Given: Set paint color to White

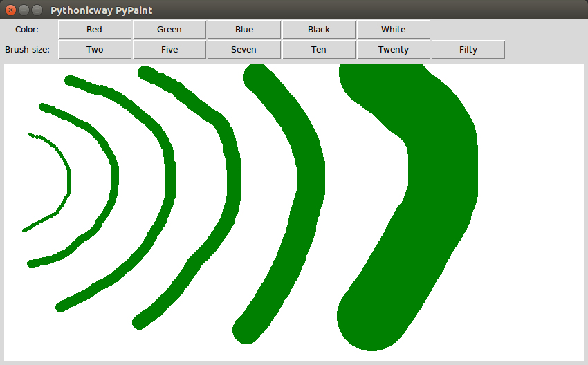Looking at the screenshot, I should (x=393, y=30).
